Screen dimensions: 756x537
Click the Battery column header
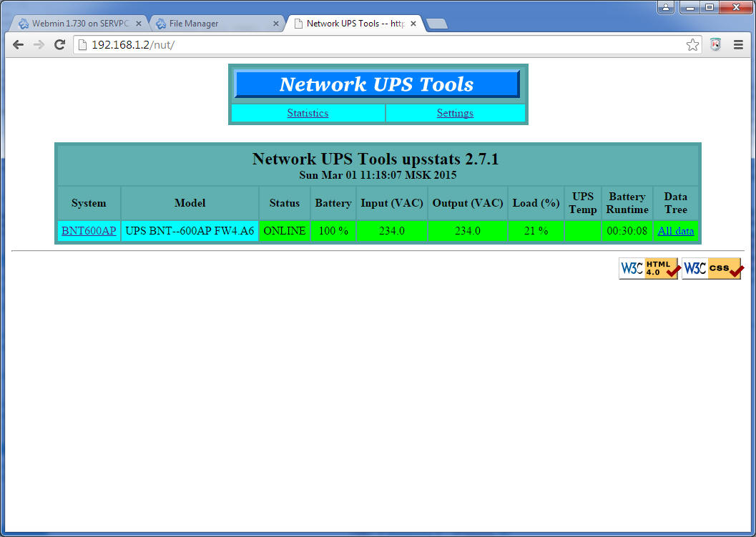click(x=333, y=203)
